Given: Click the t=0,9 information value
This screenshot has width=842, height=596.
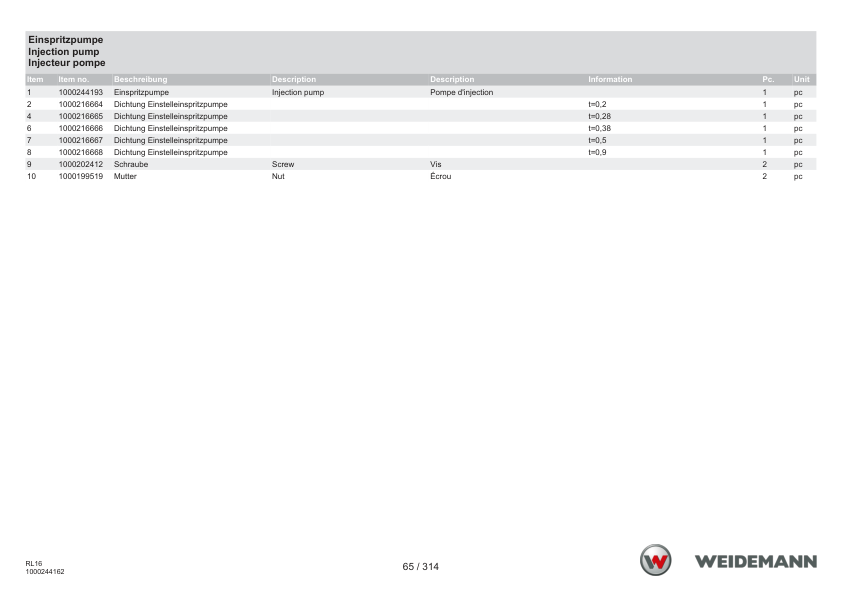Looking at the screenshot, I should [x=597, y=152].
